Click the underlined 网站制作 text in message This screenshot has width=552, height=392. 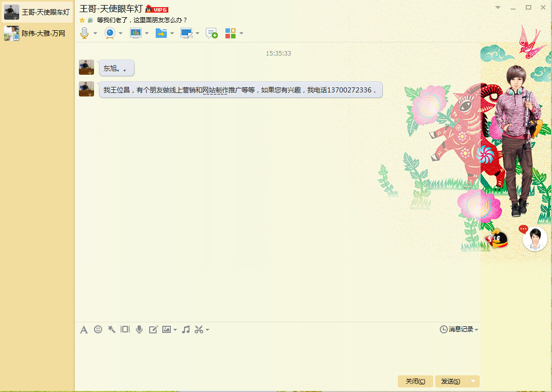click(x=215, y=90)
